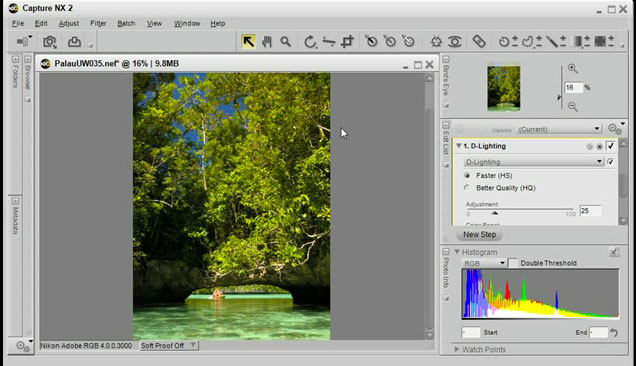Delete the D-Lighting step with the x icon

[x=599, y=146]
